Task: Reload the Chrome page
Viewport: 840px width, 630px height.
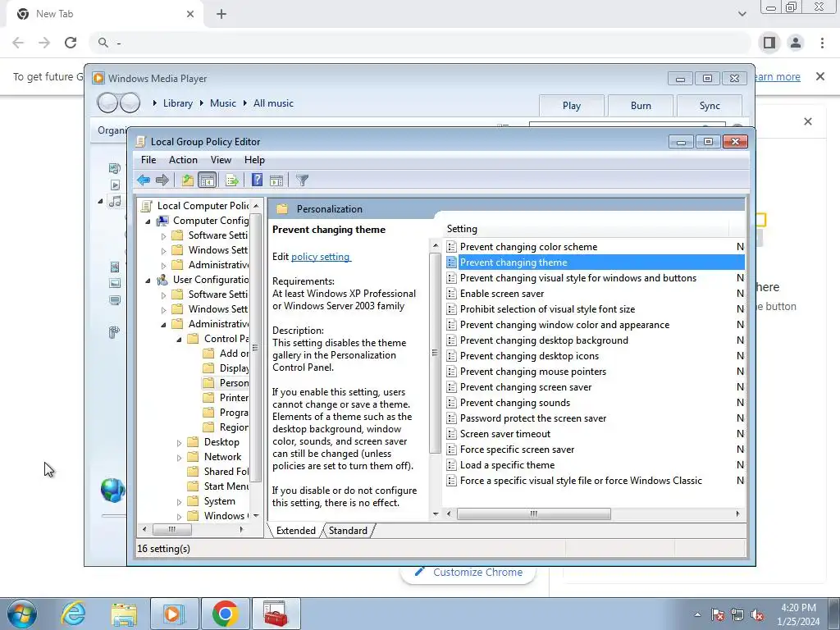Action: point(71,43)
